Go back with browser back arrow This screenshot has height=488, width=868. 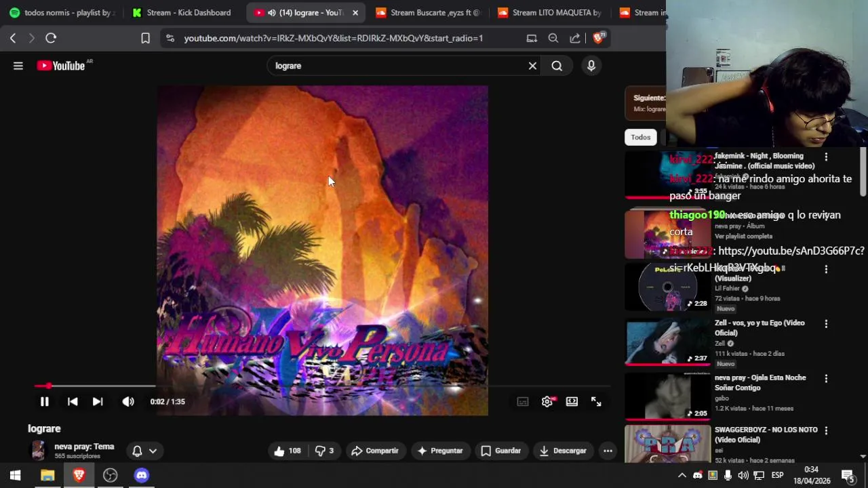[13, 39]
